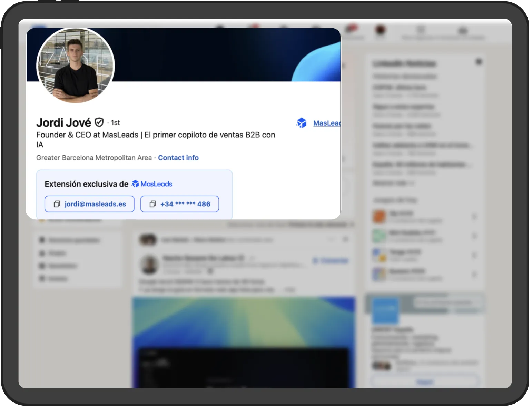Open the Contact info link
Screen dimensions: 532x408
pos(178,158)
